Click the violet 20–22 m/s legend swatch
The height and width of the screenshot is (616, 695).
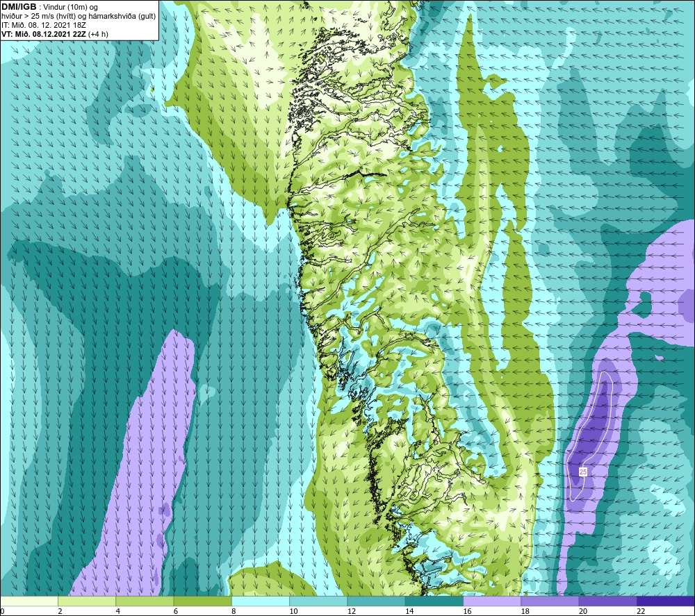click(x=607, y=601)
